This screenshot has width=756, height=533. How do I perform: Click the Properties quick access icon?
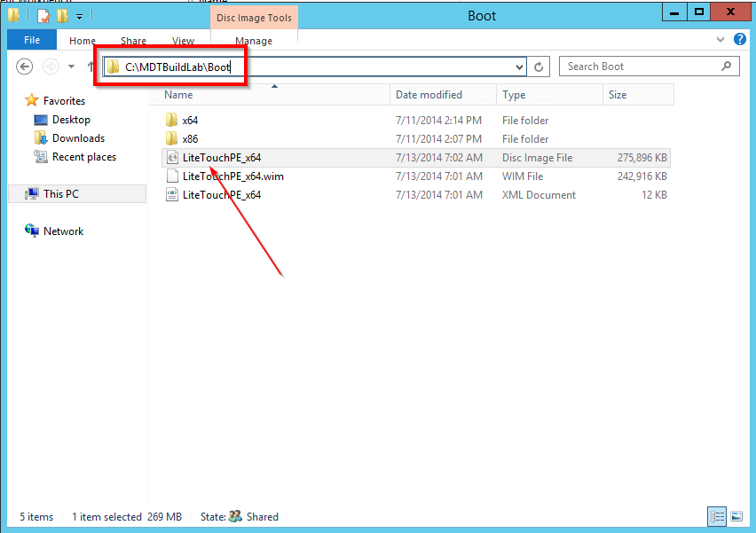[43, 16]
